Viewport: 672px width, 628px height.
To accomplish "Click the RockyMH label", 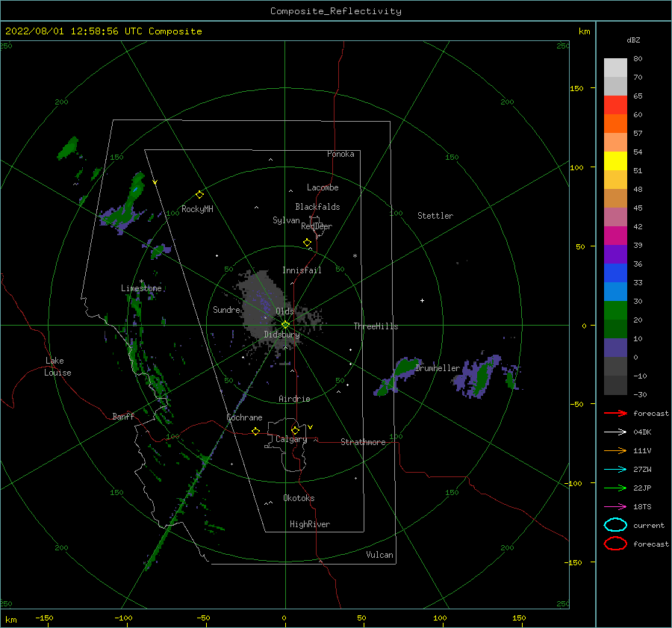I will click(197, 209).
